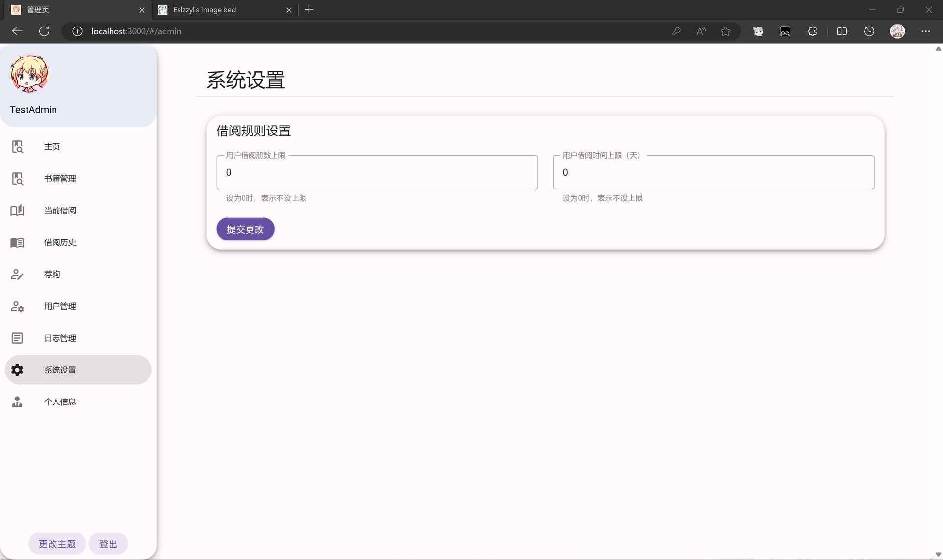943x560 pixels.
Task: Click the browser history icon
Action: (869, 31)
